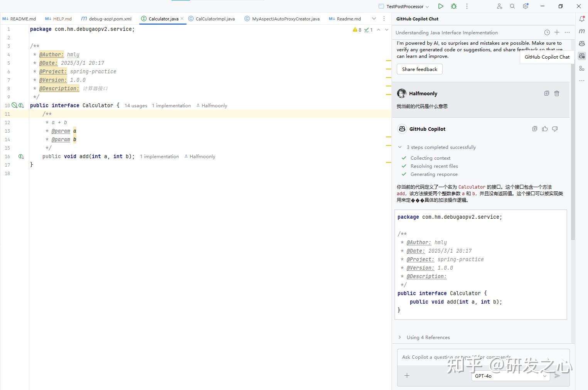The height and width of the screenshot is (390, 588).
Task: Open the GPT-4o model selector
Action: click(x=510, y=376)
